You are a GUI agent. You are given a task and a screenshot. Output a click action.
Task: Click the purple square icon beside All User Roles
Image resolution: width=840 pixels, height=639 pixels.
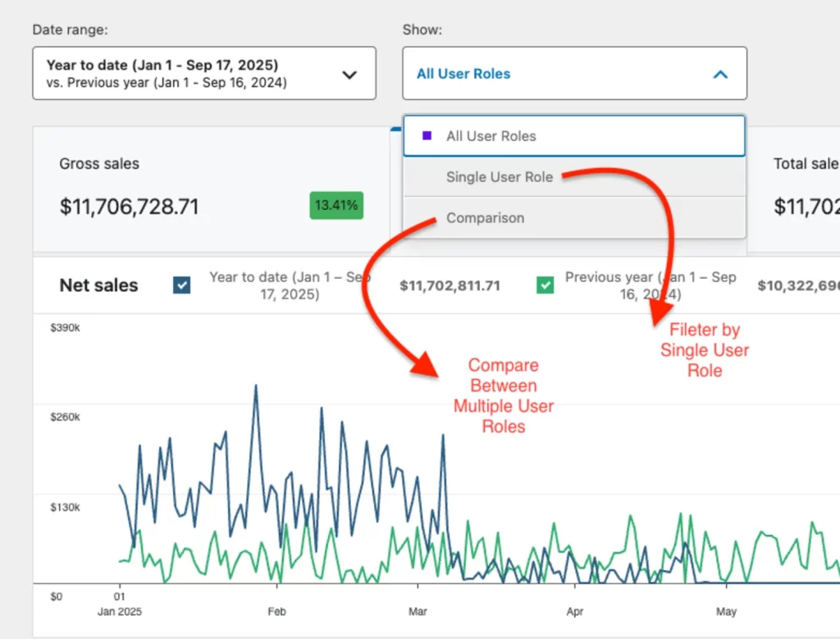click(425, 135)
